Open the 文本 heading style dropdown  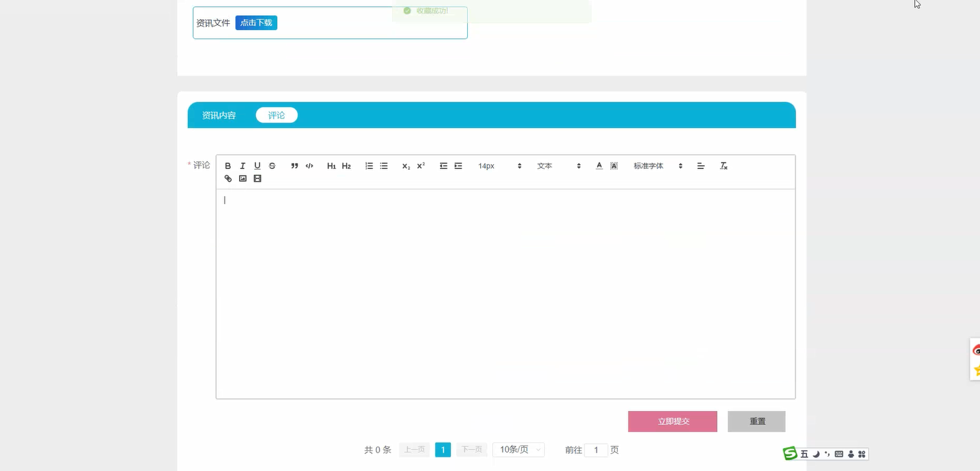pos(559,166)
